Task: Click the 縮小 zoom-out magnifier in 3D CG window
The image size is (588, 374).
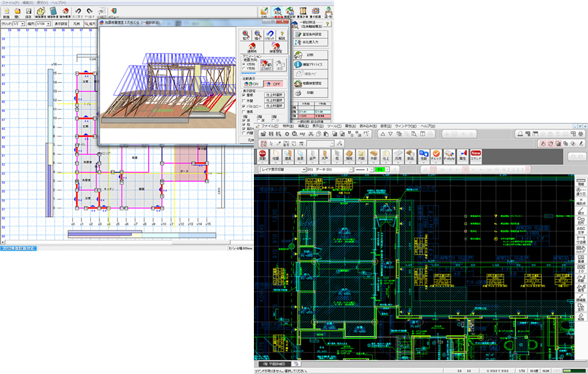Action: [258, 35]
